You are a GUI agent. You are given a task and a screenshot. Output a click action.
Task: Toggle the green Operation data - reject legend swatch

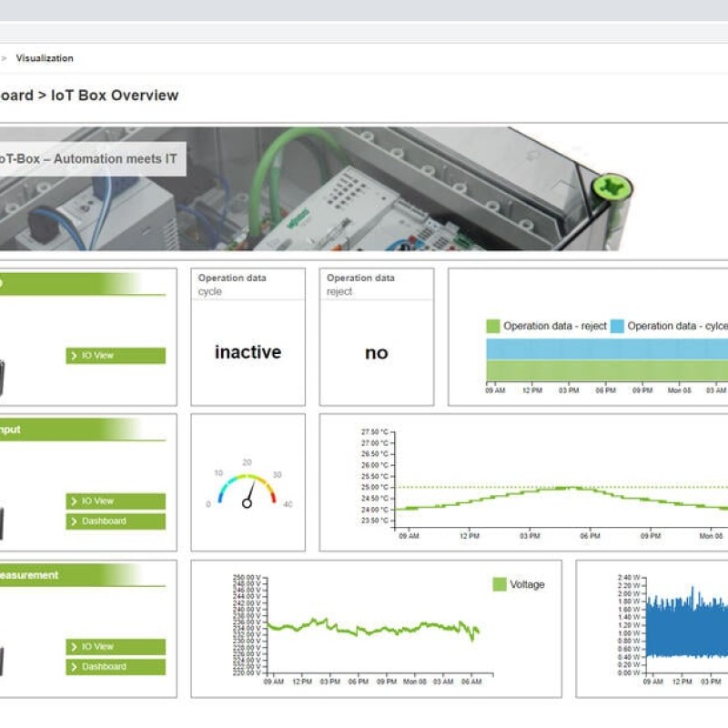coord(493,326)
